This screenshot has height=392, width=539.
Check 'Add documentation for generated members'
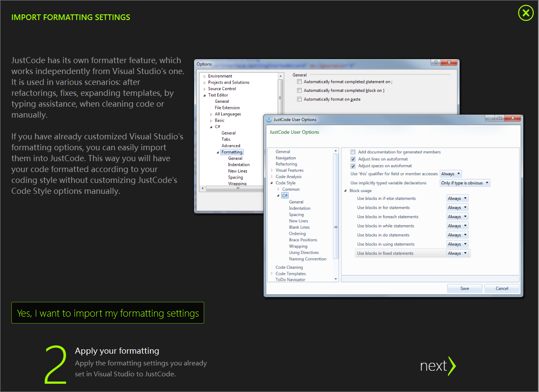click(x=353, y=152)
